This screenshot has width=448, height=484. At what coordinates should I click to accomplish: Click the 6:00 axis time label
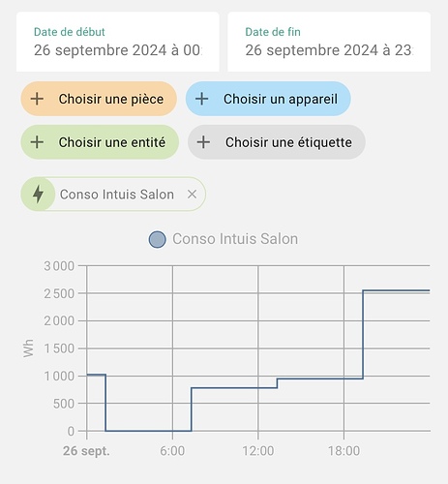(x=172, y=451)
